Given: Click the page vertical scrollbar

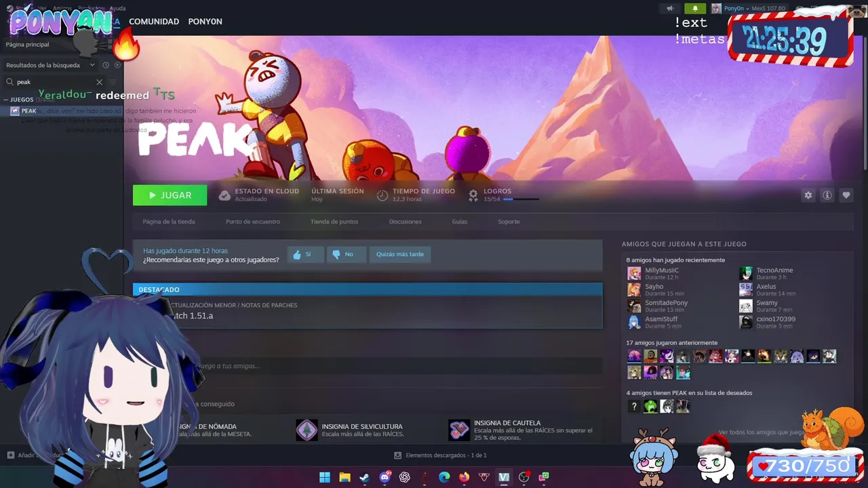Looking at the screenshot, I should [x=865, y=102].
